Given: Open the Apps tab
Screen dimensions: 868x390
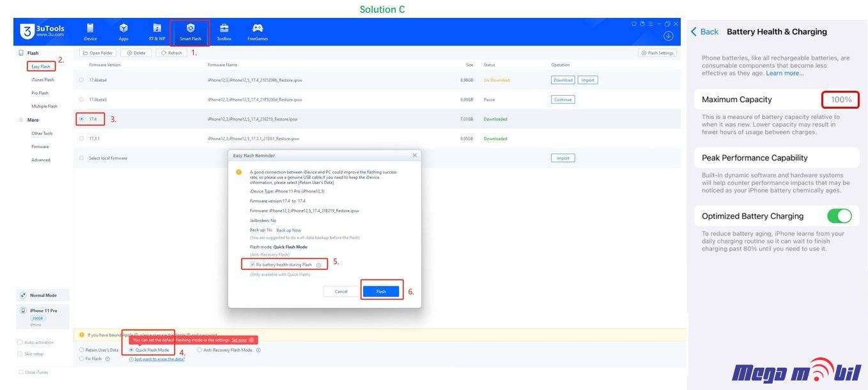Looking at the screenshot, I should (123, 31).
